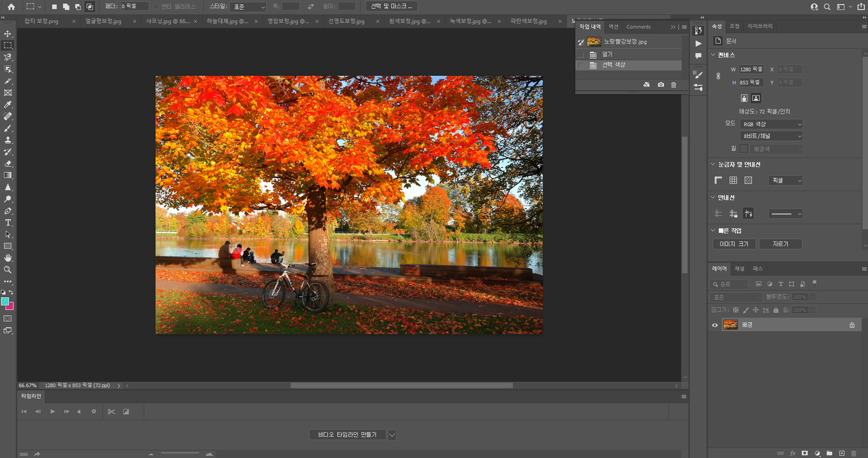Collapse the 캔버스 section
Screen dimensions: 868x458
point(713,55)
